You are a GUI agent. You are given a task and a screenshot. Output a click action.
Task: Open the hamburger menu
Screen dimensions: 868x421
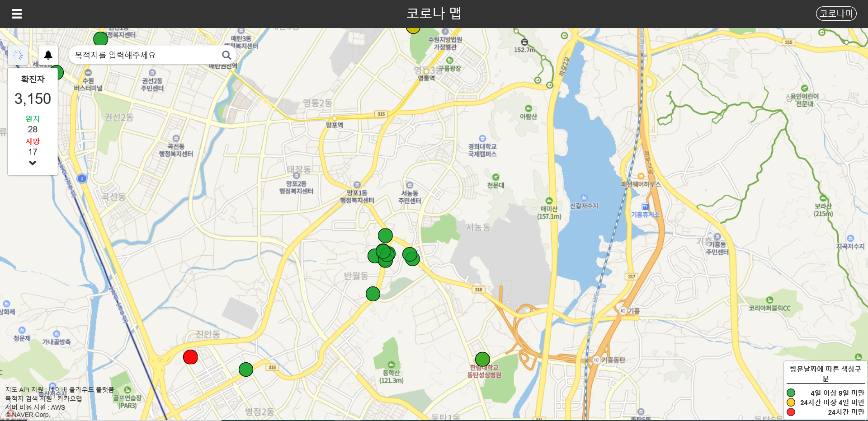(x=17, y=14)
